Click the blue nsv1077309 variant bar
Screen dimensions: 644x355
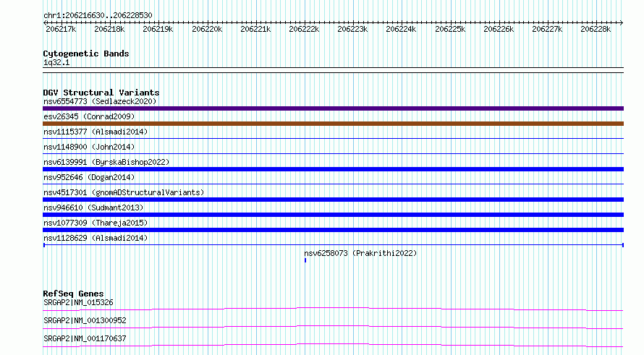tap(333, 230)
